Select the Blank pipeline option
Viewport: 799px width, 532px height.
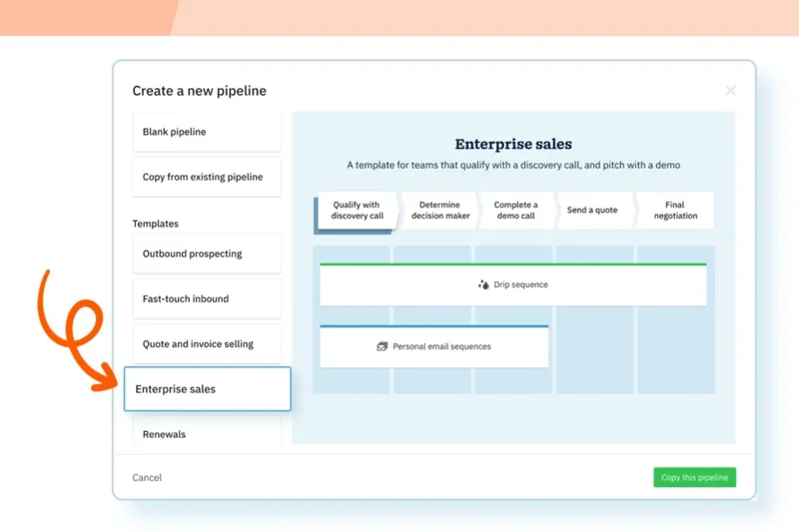click(x=207, y=132)
